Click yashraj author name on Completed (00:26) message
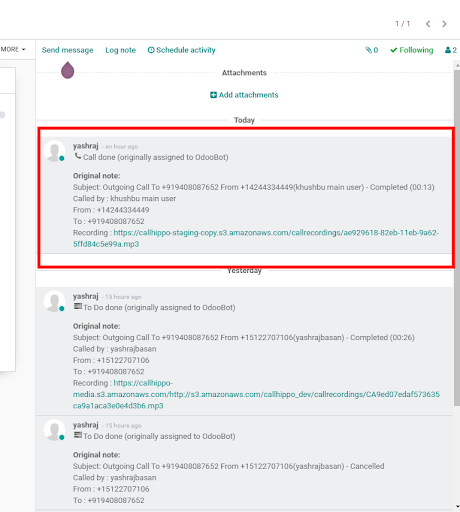The height and width of the screenshot is (512, 460). [86, 296]
